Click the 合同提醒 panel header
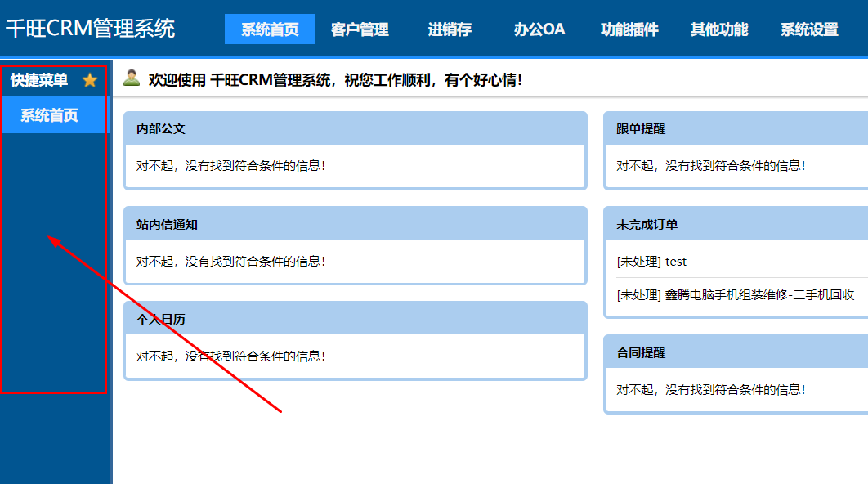The image size is (868, 484). (736, 352)
